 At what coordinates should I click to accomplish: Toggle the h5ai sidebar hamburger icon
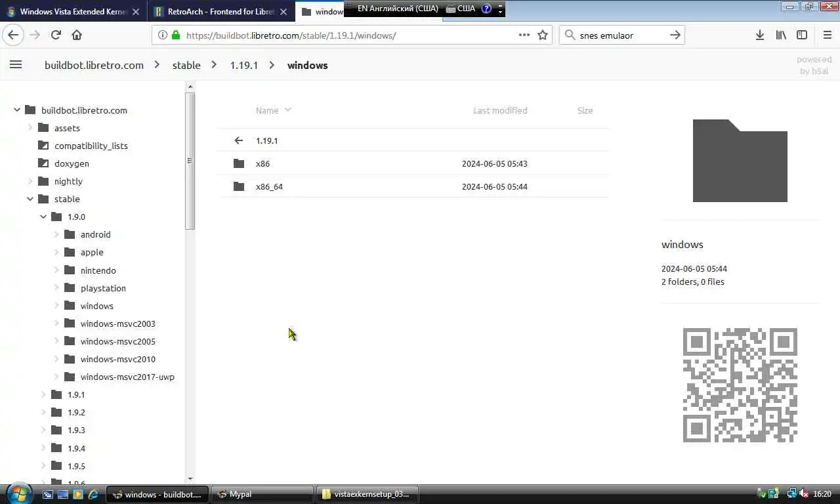[16, 64]
